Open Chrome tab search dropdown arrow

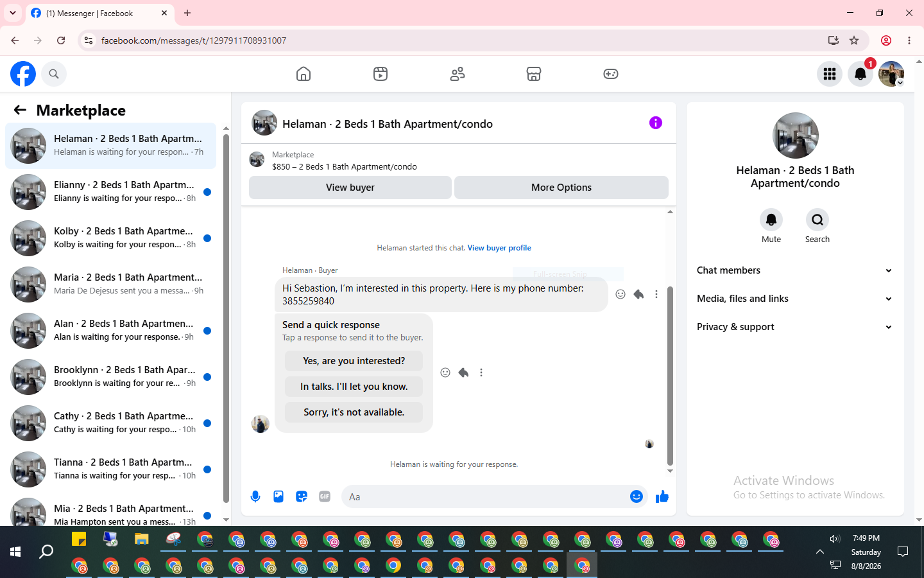click(13, 13)
